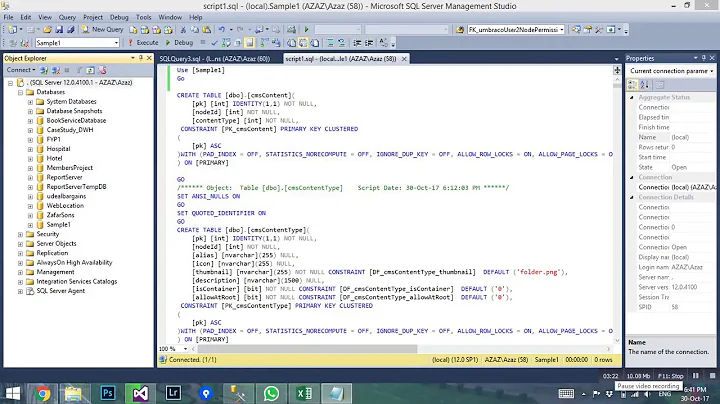
Task: Select the WebLocation database
Action: (x=65, y=206)
